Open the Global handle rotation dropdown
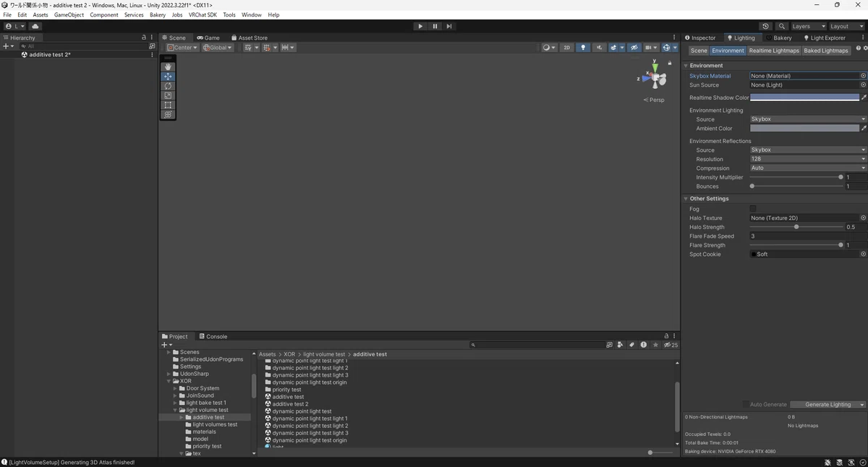This screenshot has width=868, height=467. tap(217, 48)
